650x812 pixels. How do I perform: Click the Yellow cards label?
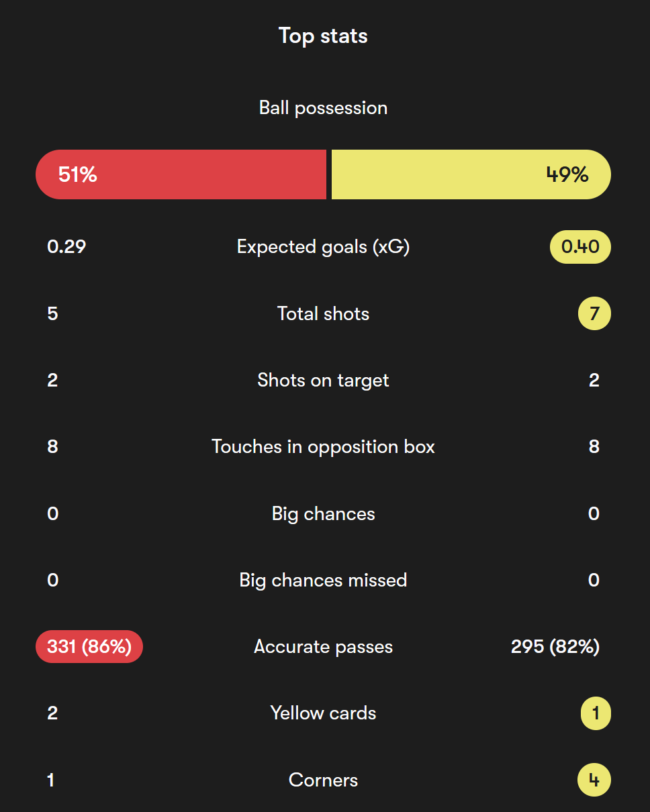323,713
